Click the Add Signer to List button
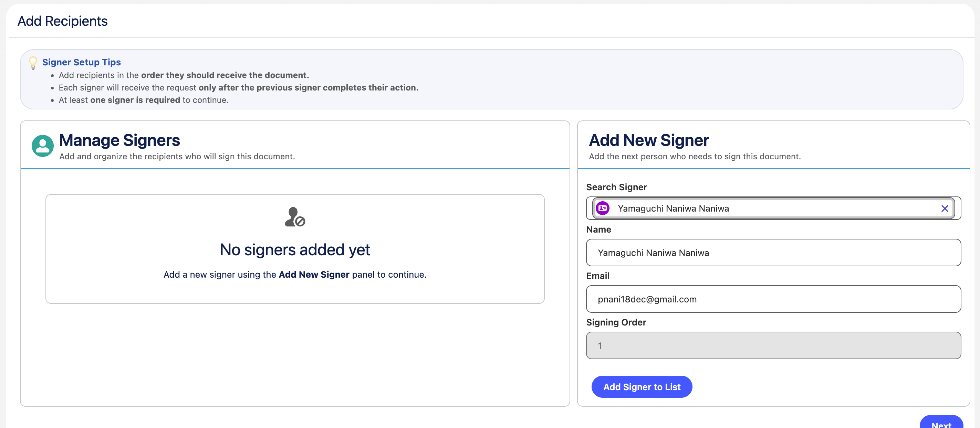Image resolution: width=980 pixels, height=428 pixels. [642, 387]
